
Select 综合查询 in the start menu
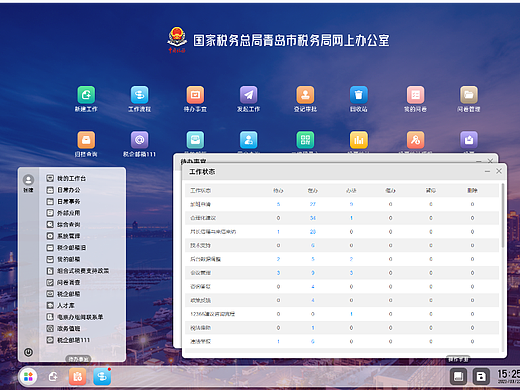pyautogui.click(x=63, y=225)
